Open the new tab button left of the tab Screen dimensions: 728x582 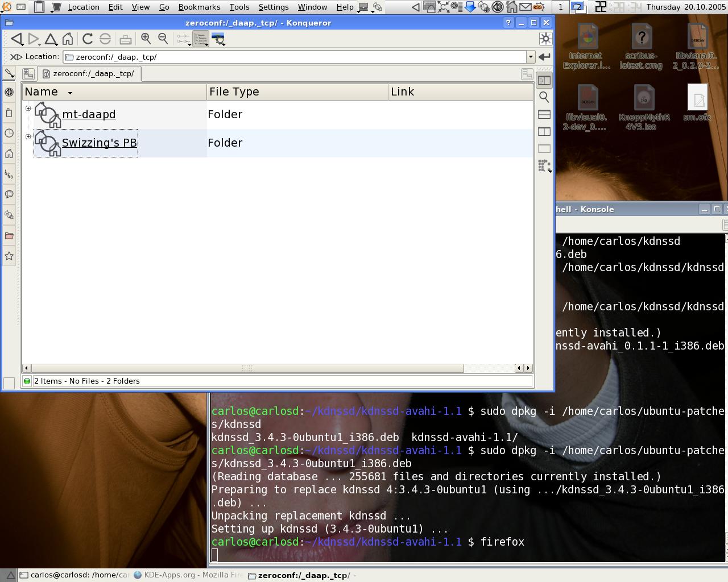tap(28, 74)
